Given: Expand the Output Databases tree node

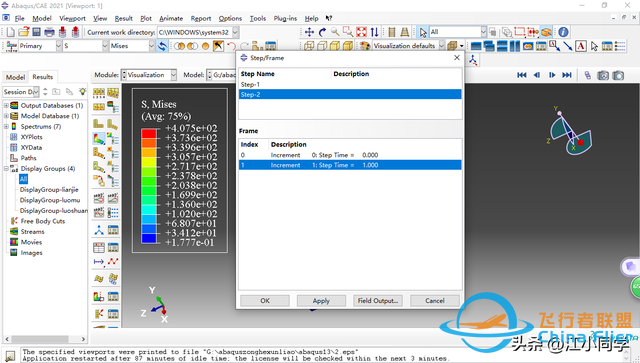Looking at the screenshot, I should click(6, 105).
